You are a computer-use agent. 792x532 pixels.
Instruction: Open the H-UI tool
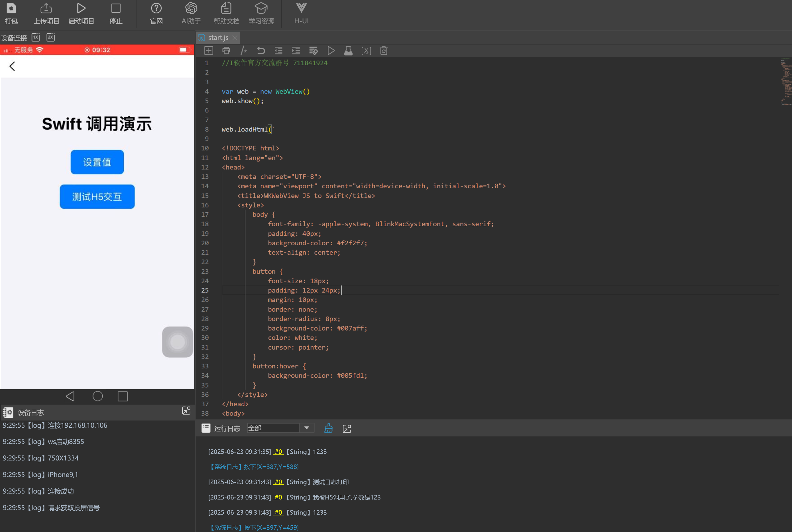301,14
